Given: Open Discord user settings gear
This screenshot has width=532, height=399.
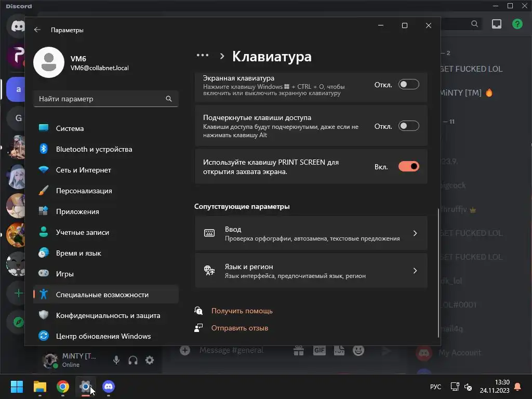Looking at the screenshot, I should coord(150,360).
